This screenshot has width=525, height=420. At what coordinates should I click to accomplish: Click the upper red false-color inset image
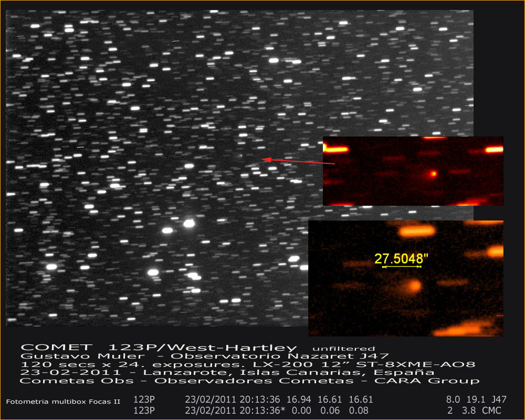click(x=413, y=171)
